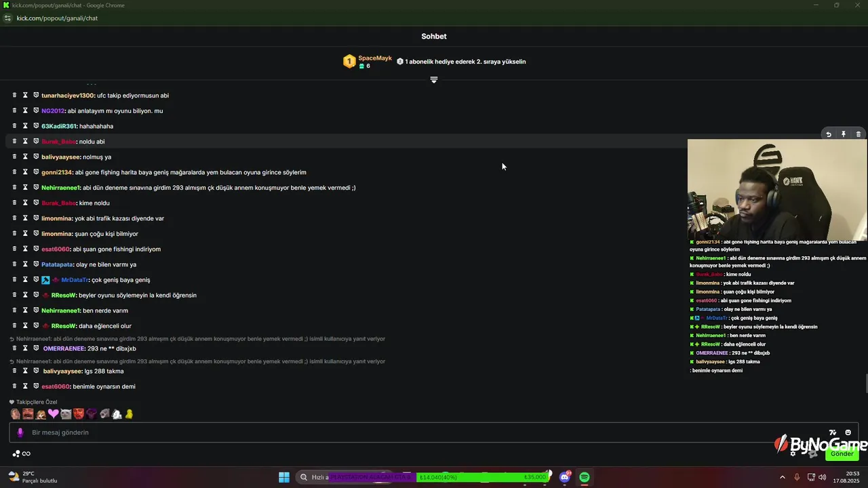Insert the red angry face emote
Image resolution: width=868 pixels, height=488 pixels.
tap(79, 413)
